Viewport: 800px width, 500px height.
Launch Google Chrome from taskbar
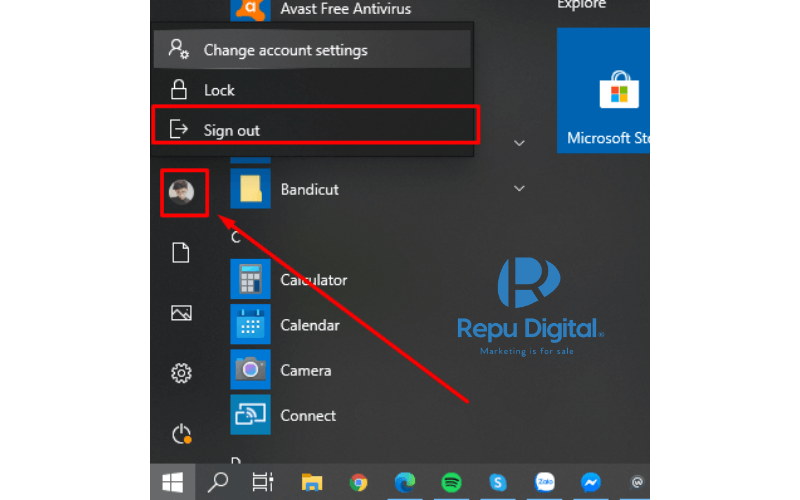point(358,482)
